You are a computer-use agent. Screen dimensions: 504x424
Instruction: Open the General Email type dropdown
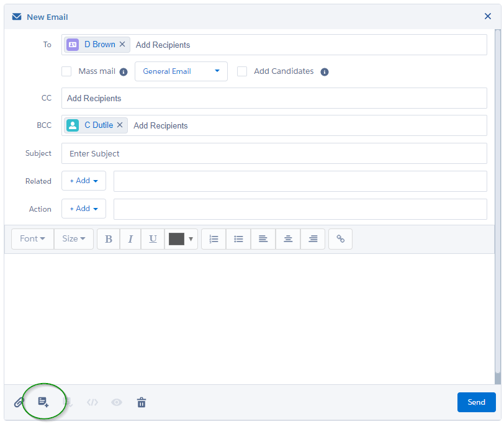point(181,71)
